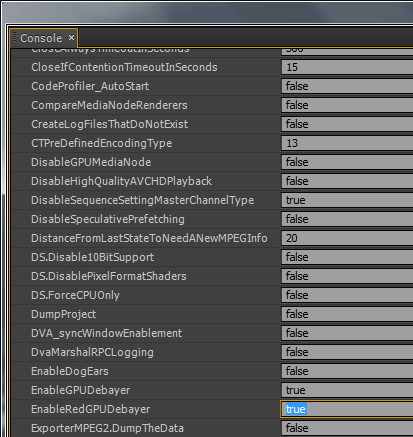Viewport: 413px width, 437px height.
Task: Edit the EnableDogEars value field
Action: [x=347, y=371]
